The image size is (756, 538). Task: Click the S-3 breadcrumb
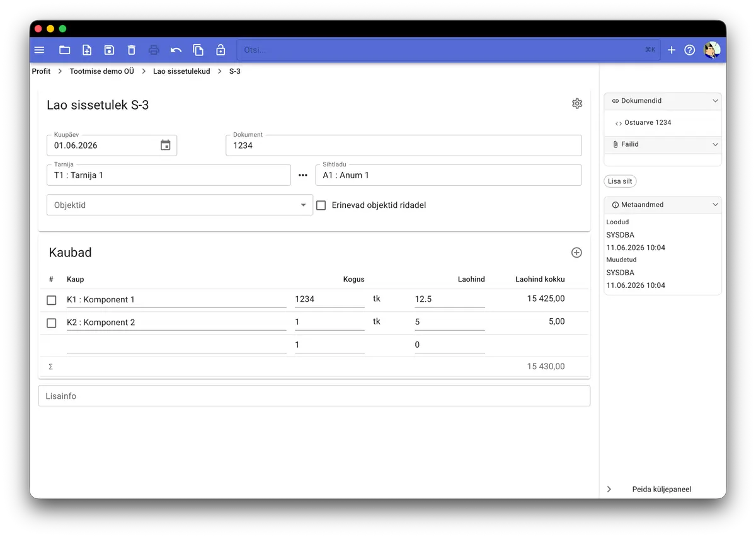pos(235,71)
